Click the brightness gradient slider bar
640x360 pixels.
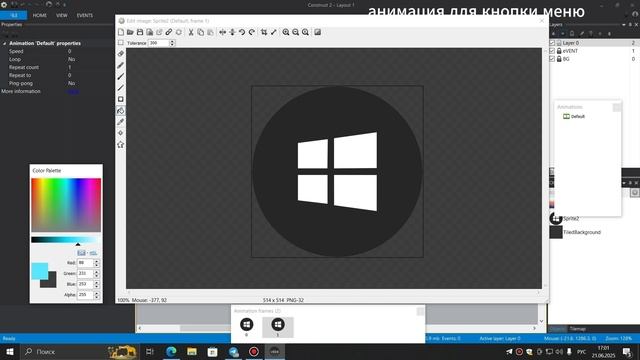(66, 240)
